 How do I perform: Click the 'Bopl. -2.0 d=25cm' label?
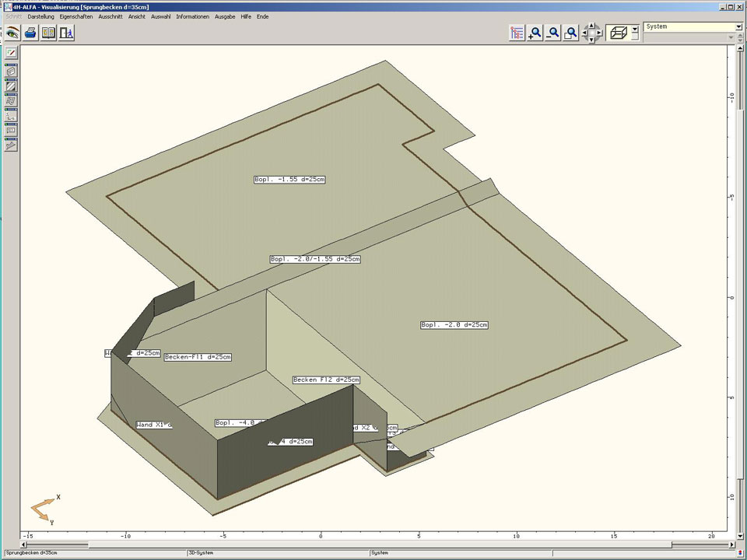(454, 325)
